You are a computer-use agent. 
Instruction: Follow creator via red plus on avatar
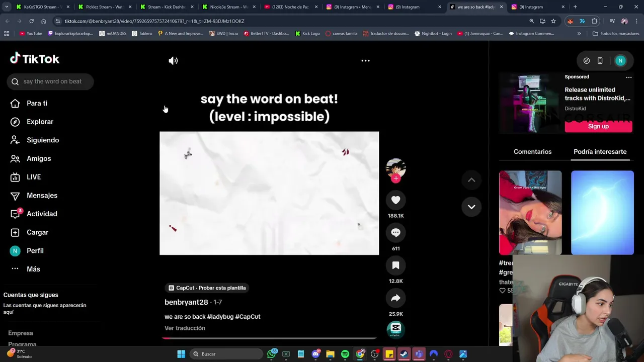(396, 178)
